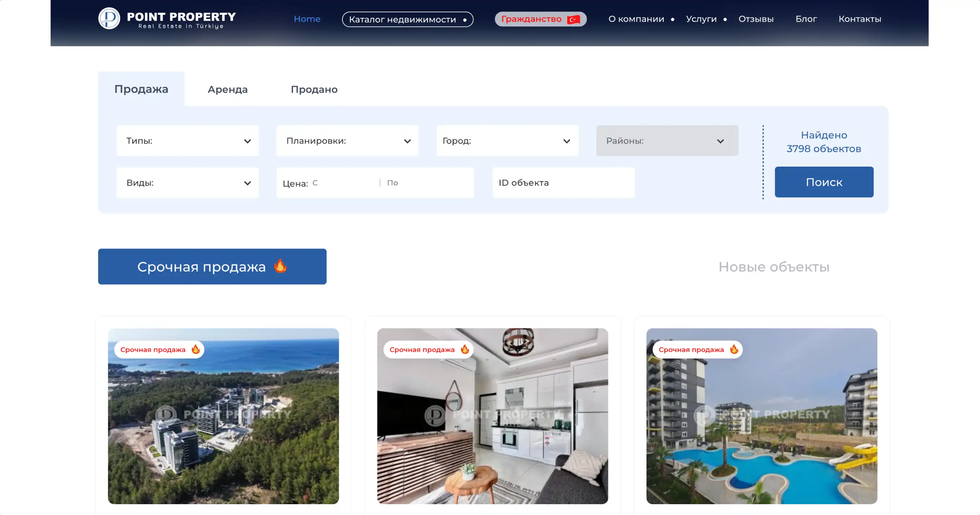This screenshot has width=980, height=515.
Task: Click the Point Property logo icon
Action: pyautogui.click(x=109, y=18)
